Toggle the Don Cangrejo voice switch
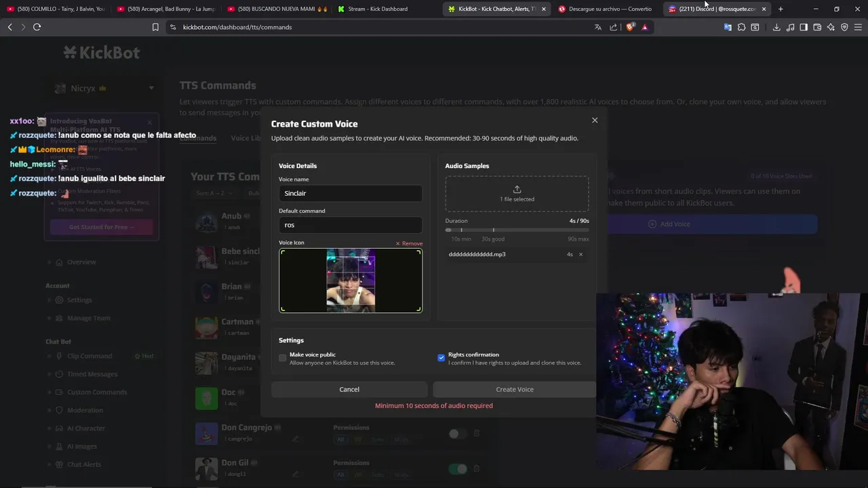Viewport: 868px width, 488px height. tap(458, 434)
